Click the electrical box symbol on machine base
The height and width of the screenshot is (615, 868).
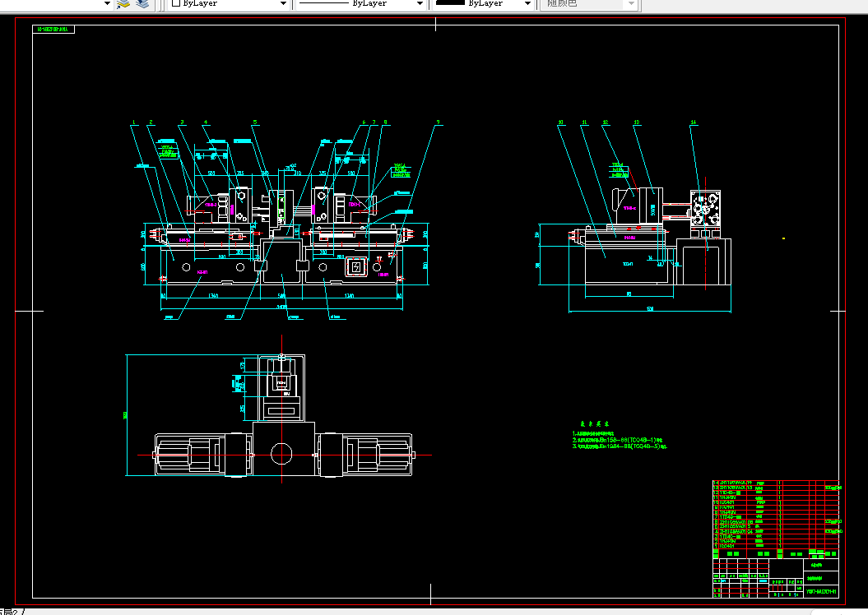tap(356, 268)
